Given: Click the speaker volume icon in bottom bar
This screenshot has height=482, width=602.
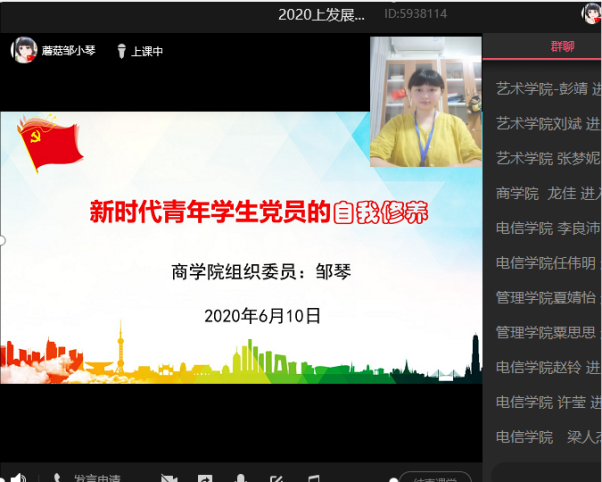Looking at the screenshot, I should click(18, 477).
